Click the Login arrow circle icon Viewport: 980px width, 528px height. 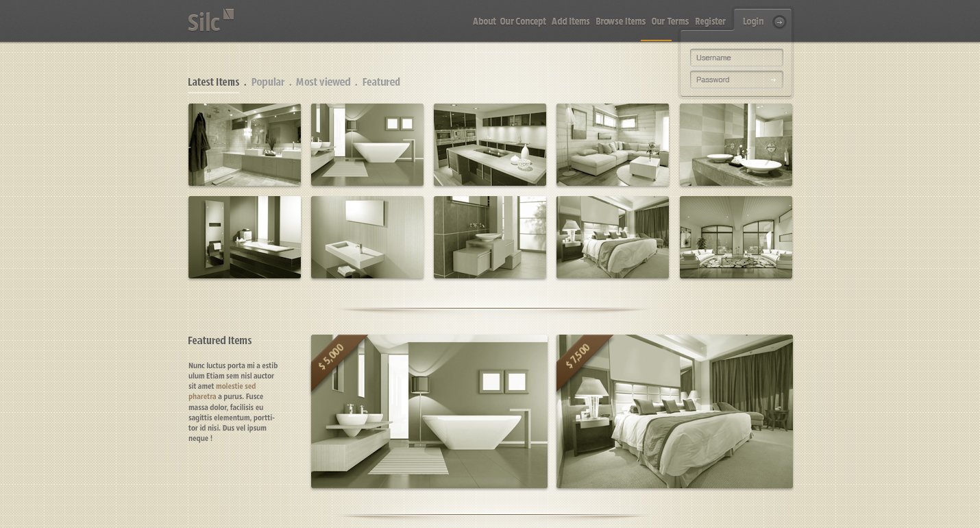779,22
